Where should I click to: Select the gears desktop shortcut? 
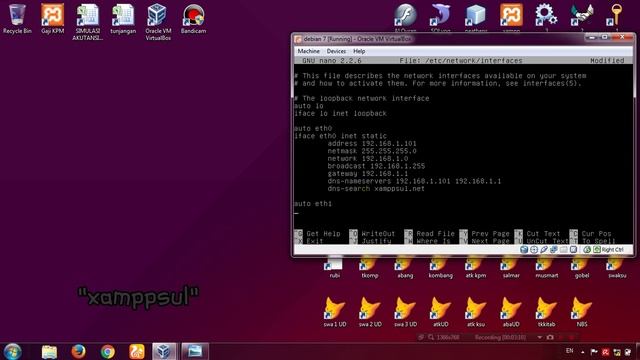(x=546, y=18)
